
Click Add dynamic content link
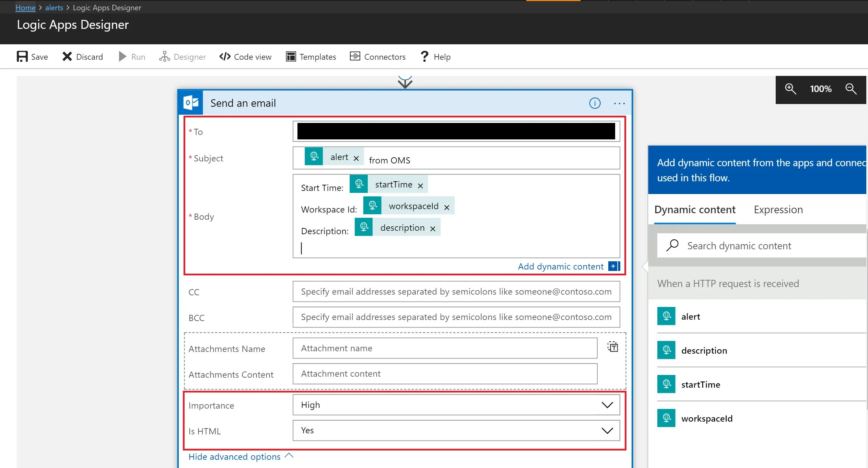[x=561, y=266]
